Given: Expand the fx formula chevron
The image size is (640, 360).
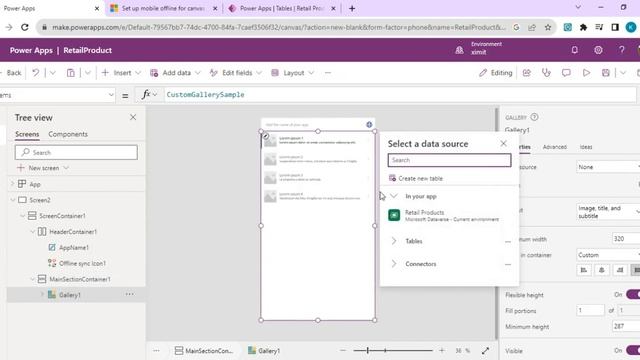Looking at the screenshot, I should point(155,95).
